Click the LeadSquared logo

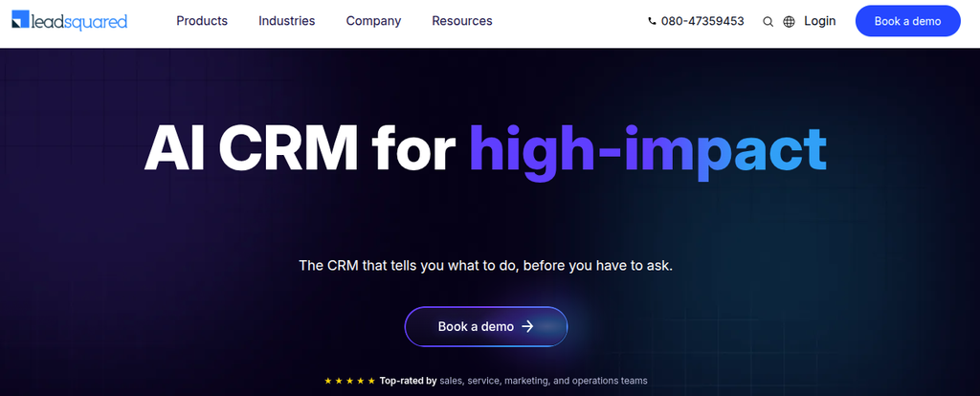(69, 21)
